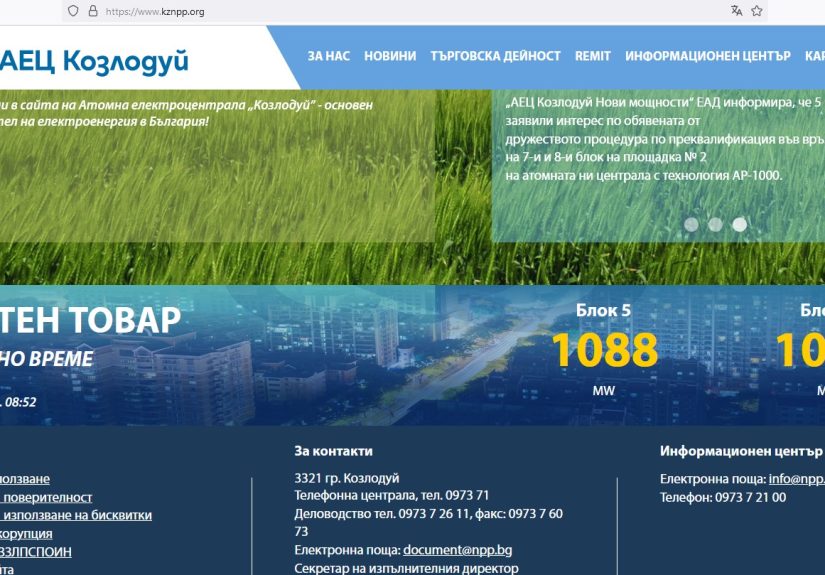This screenshot has width=825, height=575.
Task: Select the first carousel slide dot
Action: pos(691,224)
